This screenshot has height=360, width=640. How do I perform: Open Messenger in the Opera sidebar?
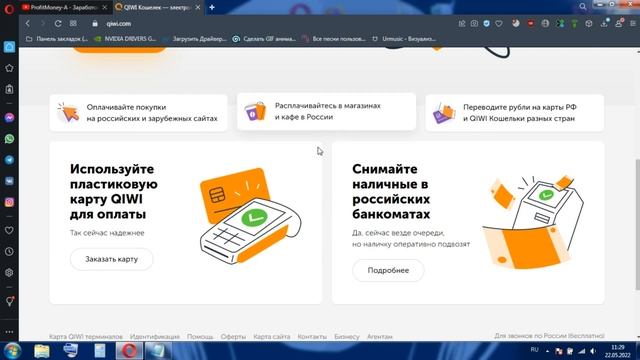click(x=9, y=118)
